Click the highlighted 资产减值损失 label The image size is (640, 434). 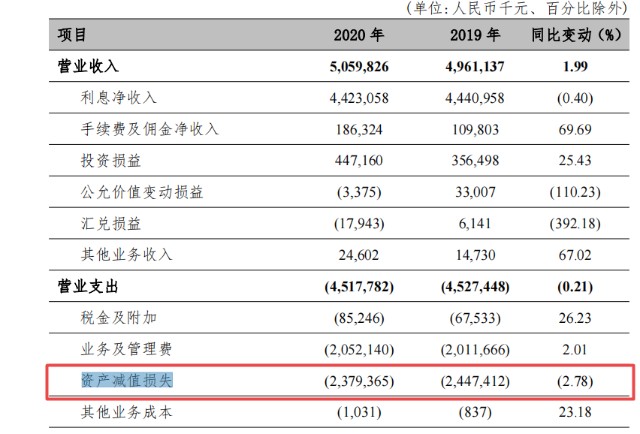coord(127,380)
